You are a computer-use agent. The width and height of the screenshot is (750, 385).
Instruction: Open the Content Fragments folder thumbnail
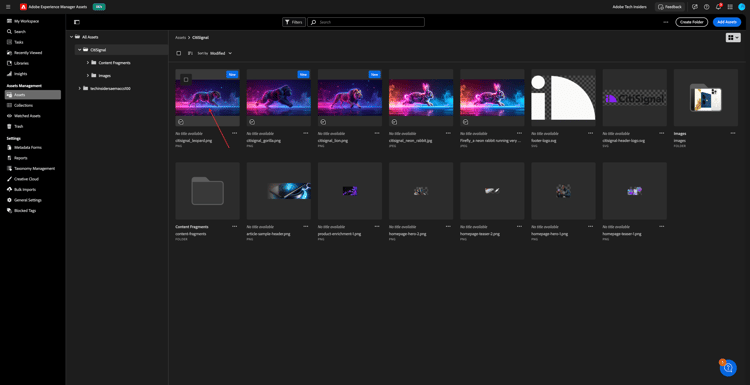(x=207, y=191)
